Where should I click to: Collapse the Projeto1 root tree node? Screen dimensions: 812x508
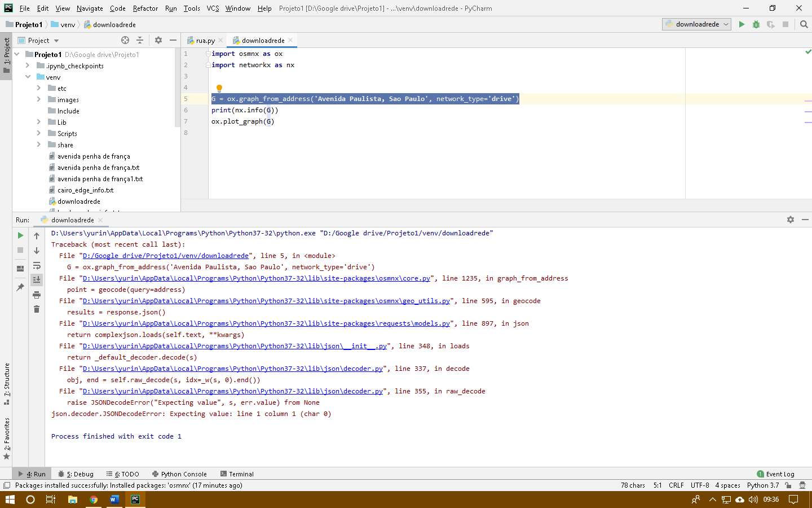17,54
